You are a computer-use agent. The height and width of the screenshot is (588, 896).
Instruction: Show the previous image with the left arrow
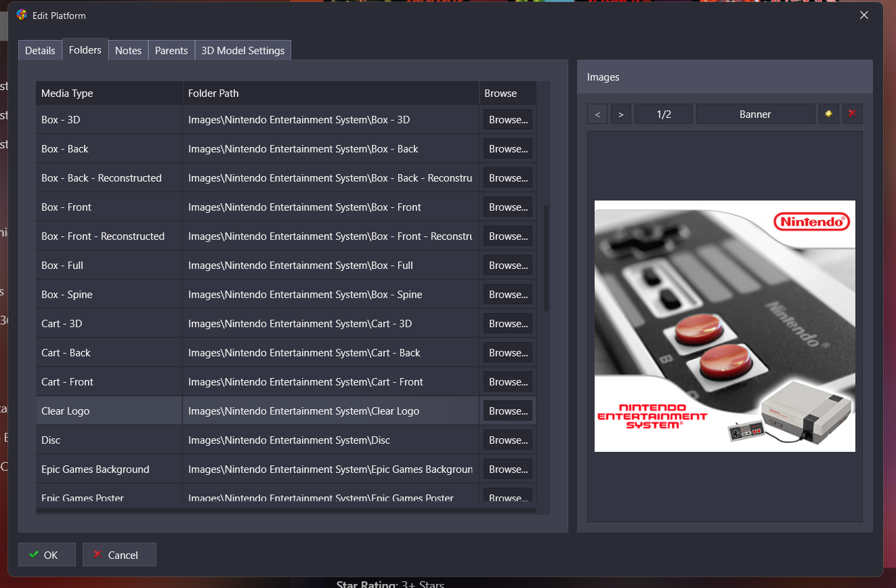tap(597, 114)
